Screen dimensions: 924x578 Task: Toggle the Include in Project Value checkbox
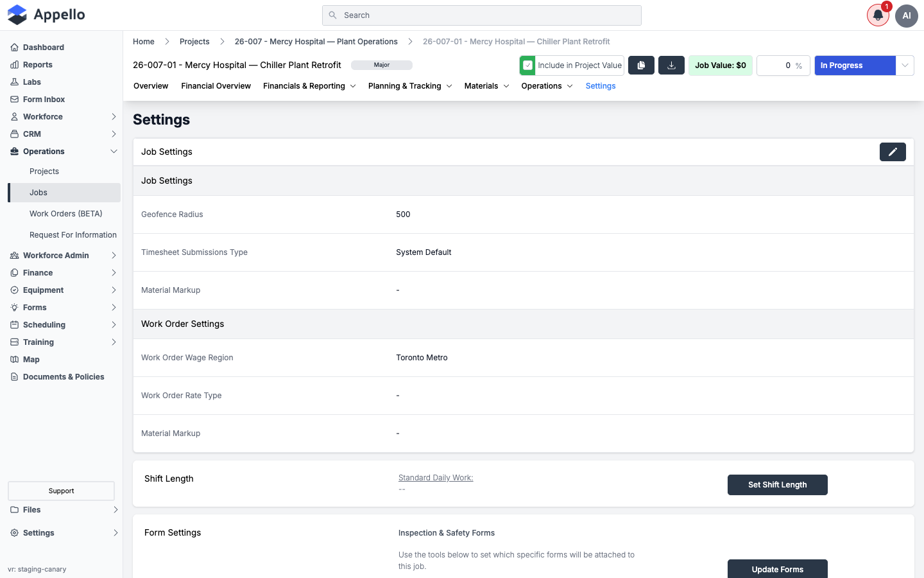pos(528,66)
